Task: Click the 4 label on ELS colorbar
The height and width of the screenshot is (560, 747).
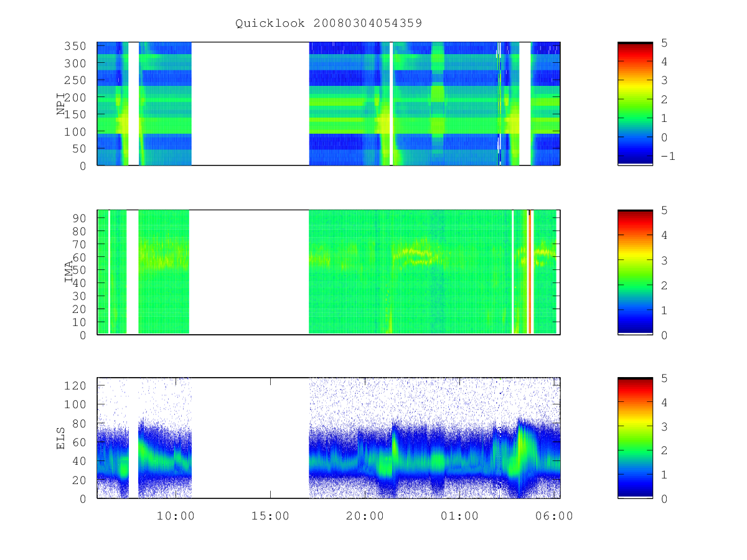Action: [664, 402]
